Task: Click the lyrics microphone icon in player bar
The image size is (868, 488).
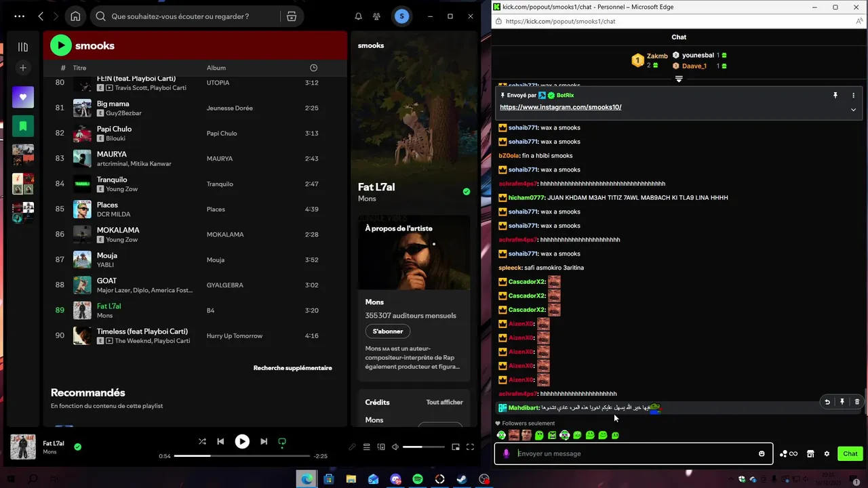Action: [352, 447]
